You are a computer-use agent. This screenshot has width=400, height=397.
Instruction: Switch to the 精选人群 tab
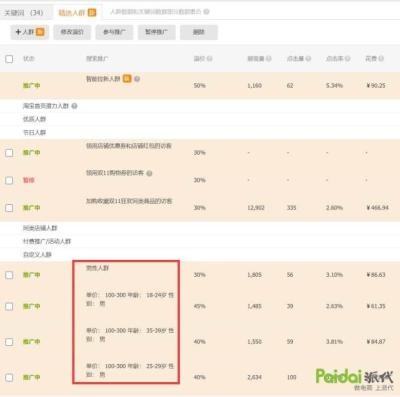click(77, 13)
